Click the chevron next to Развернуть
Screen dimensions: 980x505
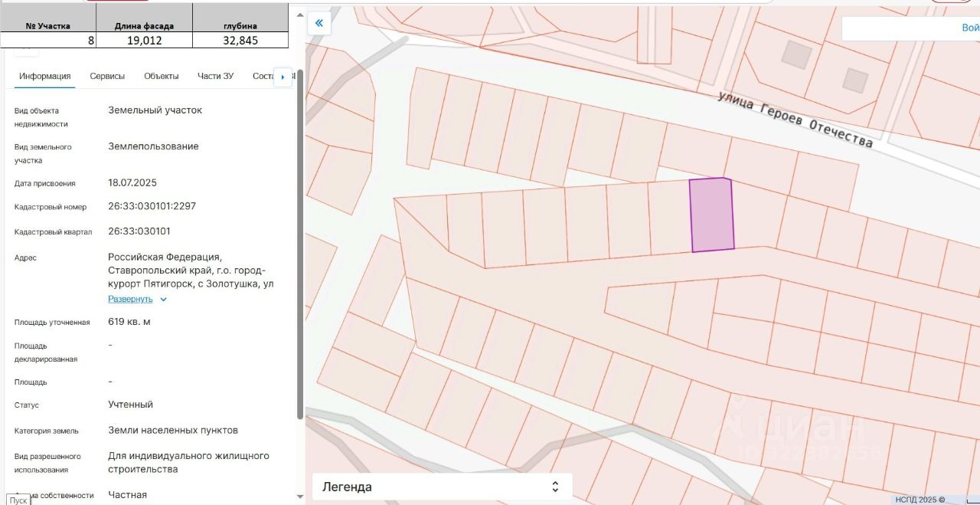[163, 300]
